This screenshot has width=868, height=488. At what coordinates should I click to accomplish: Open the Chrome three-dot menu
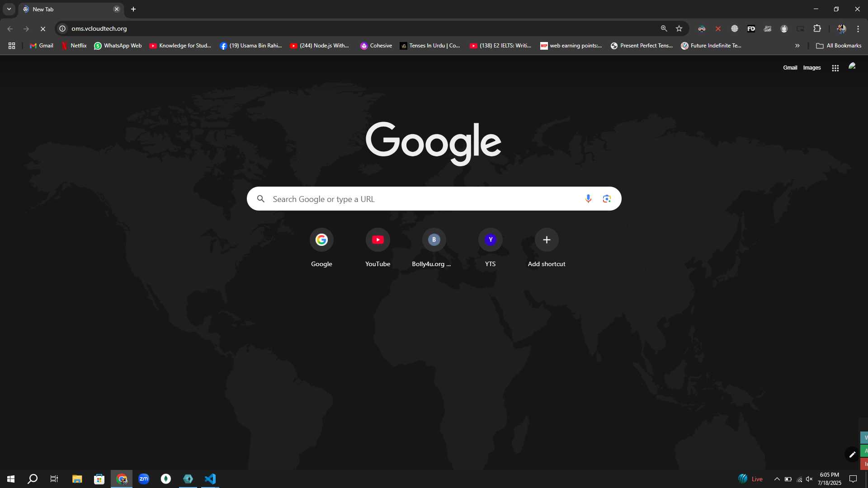[858, 28]
